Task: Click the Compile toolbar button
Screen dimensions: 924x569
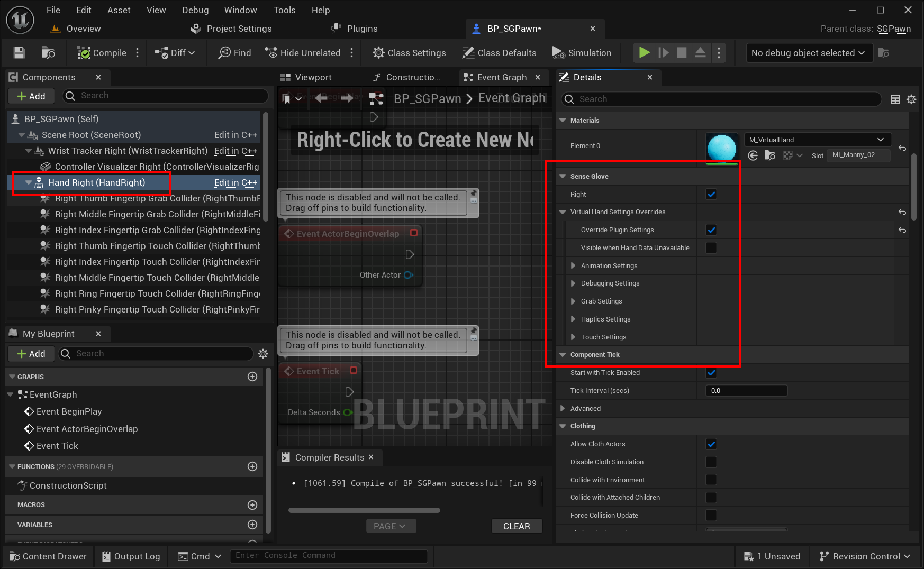Action: tap(102, 53)
